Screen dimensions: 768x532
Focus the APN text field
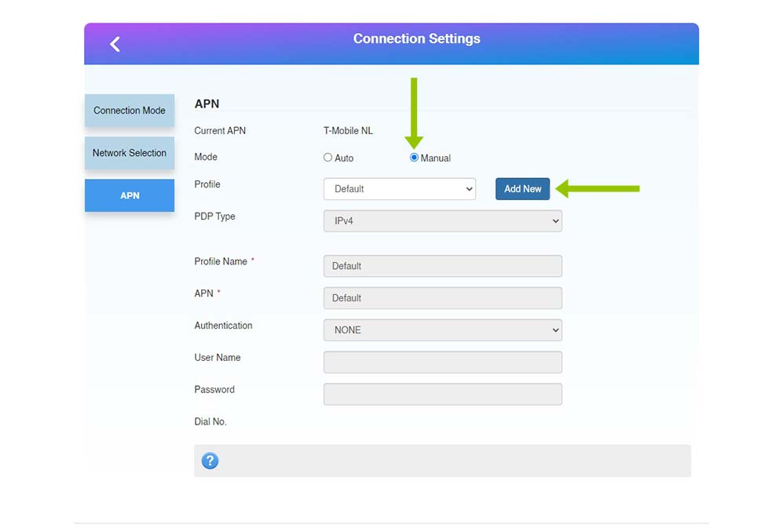(x=442, y=298)
